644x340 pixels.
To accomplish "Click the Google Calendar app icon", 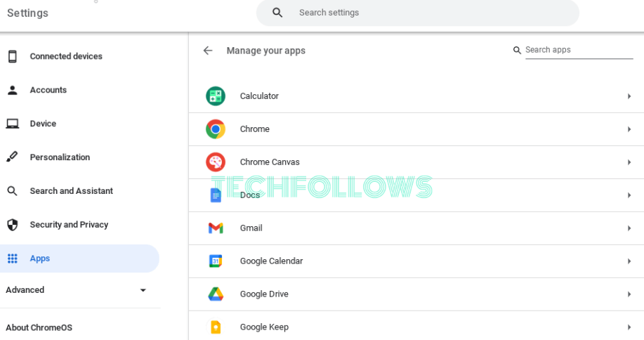I will coord(216,261).
